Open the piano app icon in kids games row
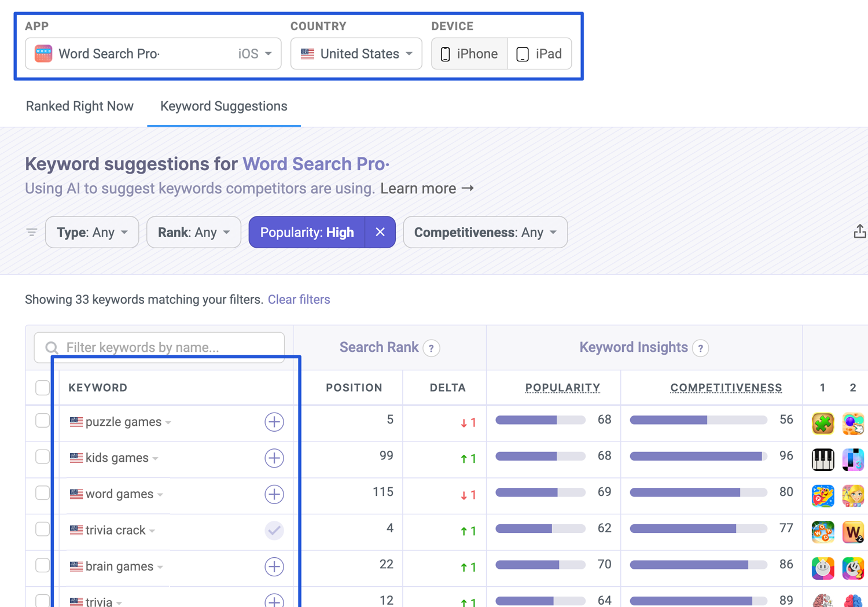 [x=823, y=459]
